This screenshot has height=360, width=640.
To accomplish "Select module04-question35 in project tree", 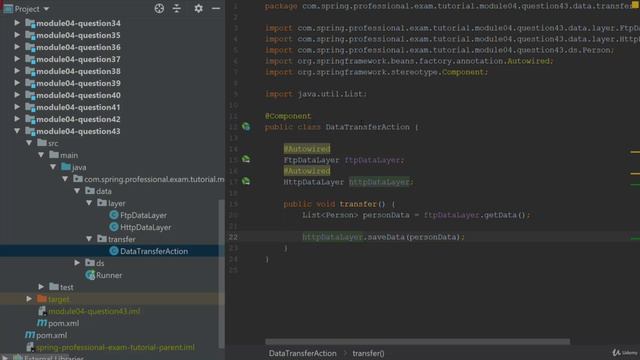I will click(78, 35).
